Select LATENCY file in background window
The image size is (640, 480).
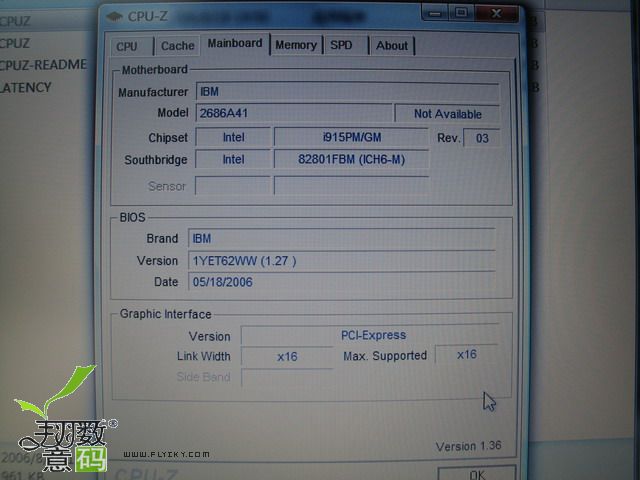(x=25, y=87)
